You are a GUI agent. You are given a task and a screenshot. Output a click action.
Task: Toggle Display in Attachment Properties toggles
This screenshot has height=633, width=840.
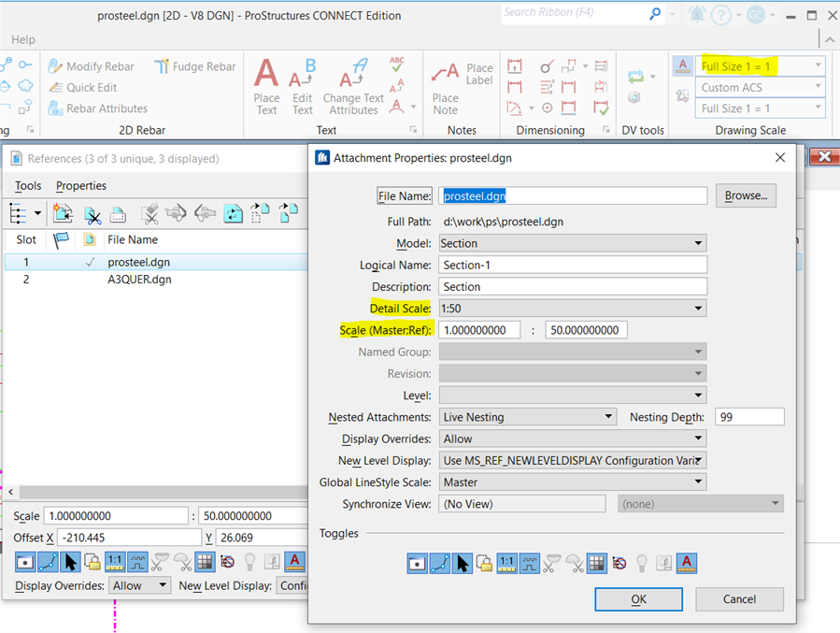[x=417, y=563]
